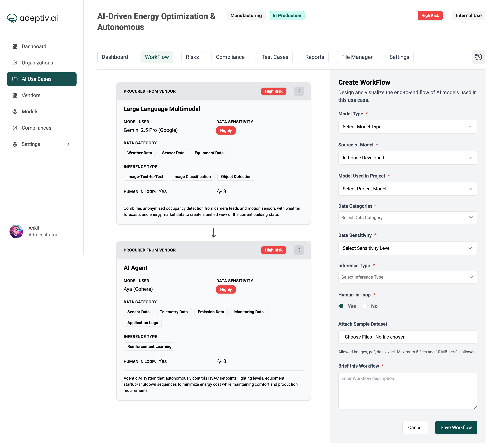The image size is (499, 448).
Task: Click the Save Workflow button
Action: pyautogui.click(x=456, y=428)
